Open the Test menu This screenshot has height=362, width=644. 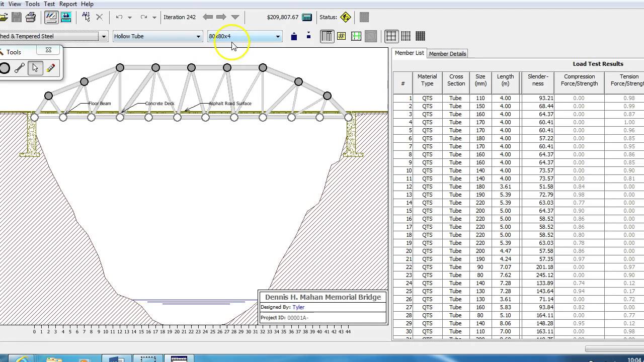[x=49, y=4]
